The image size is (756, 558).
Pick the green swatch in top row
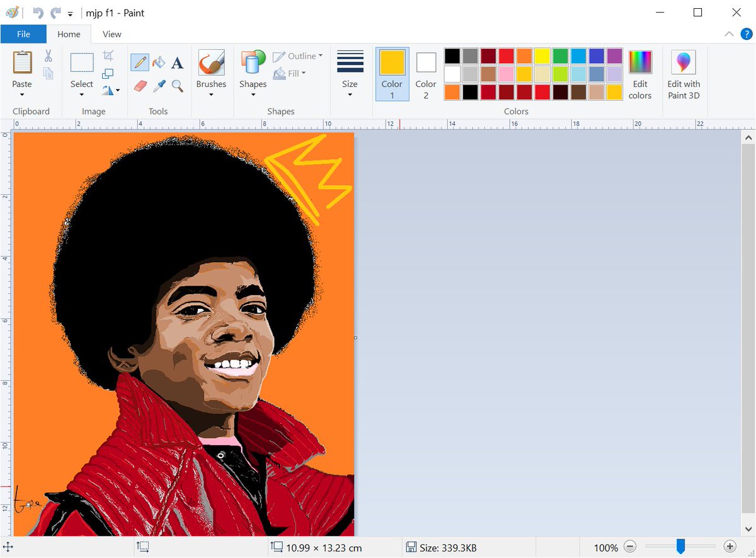[561, 56]
